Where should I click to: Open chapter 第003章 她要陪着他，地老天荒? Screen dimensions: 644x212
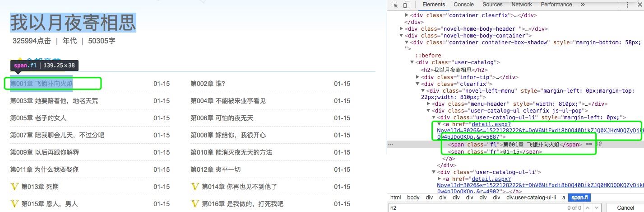tap(54, 101)
